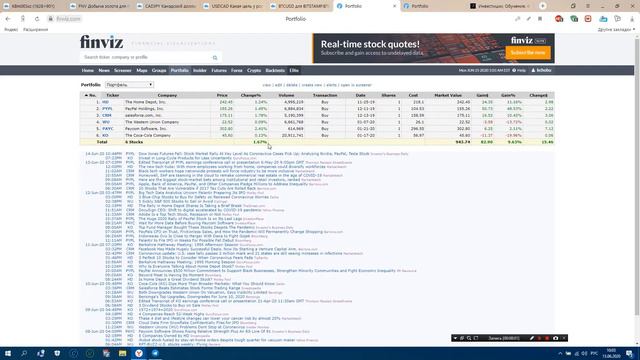Click the 'delete' portfolio link
Screen dimensions: 640x360
(x=291, y=85)
